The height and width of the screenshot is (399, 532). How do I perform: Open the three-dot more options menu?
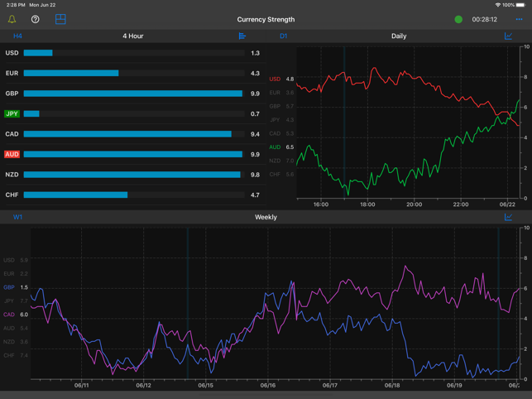point(519,19)
